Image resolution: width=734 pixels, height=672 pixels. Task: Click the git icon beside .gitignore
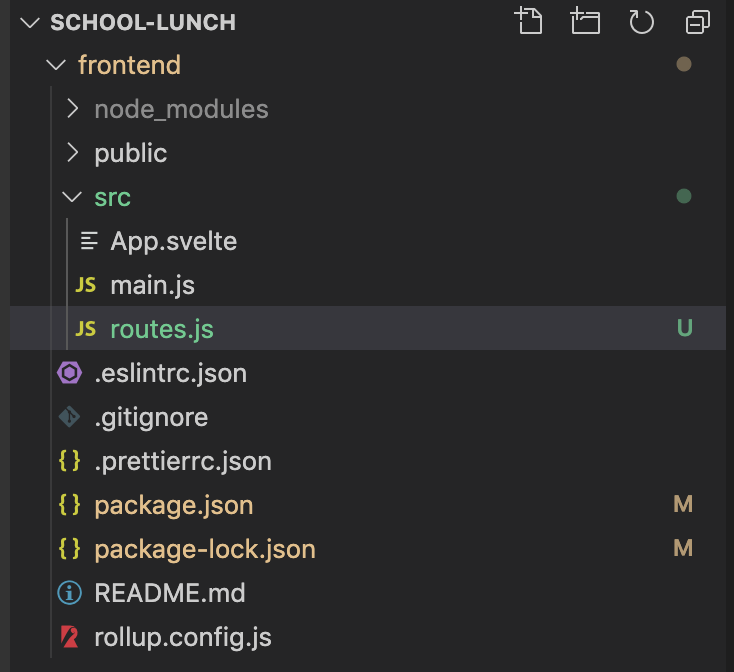coord(69,418)
